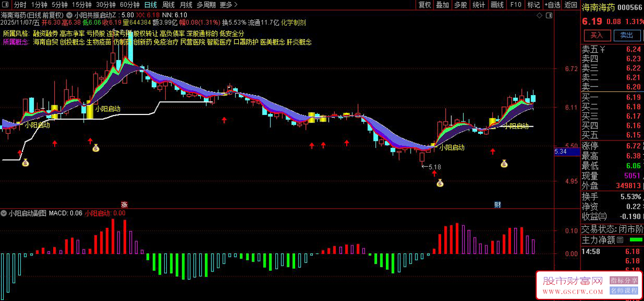Expand the 更多 more periods menu

coord(229,5)
